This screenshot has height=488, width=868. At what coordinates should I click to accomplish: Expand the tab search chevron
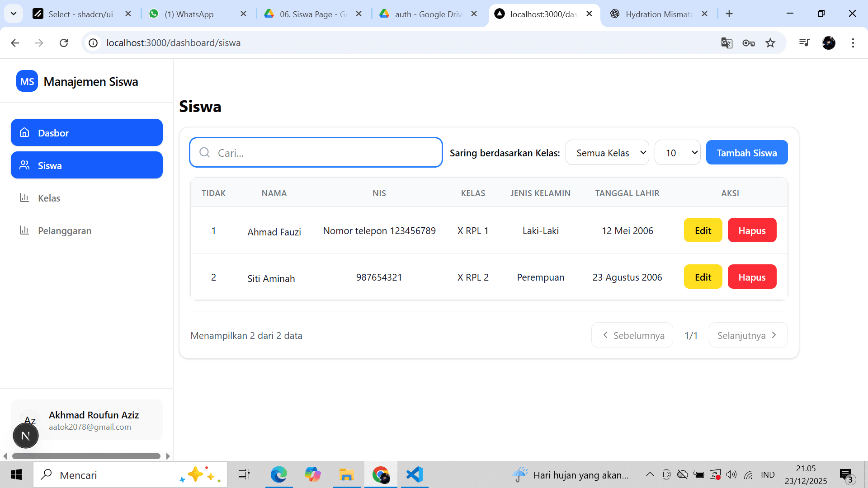point(14,14)
